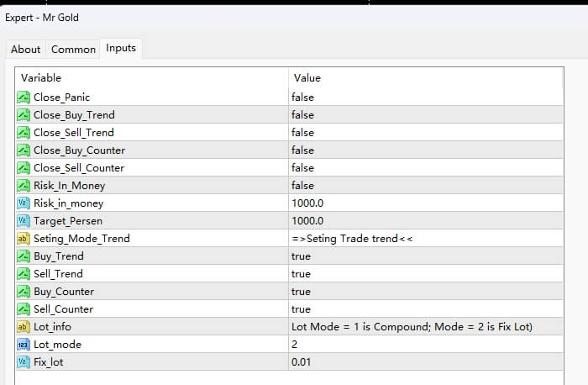This screenshot has width=588, height=385.
Task: Select the Risk_In_Money false value cell
Action: point(302,186)
